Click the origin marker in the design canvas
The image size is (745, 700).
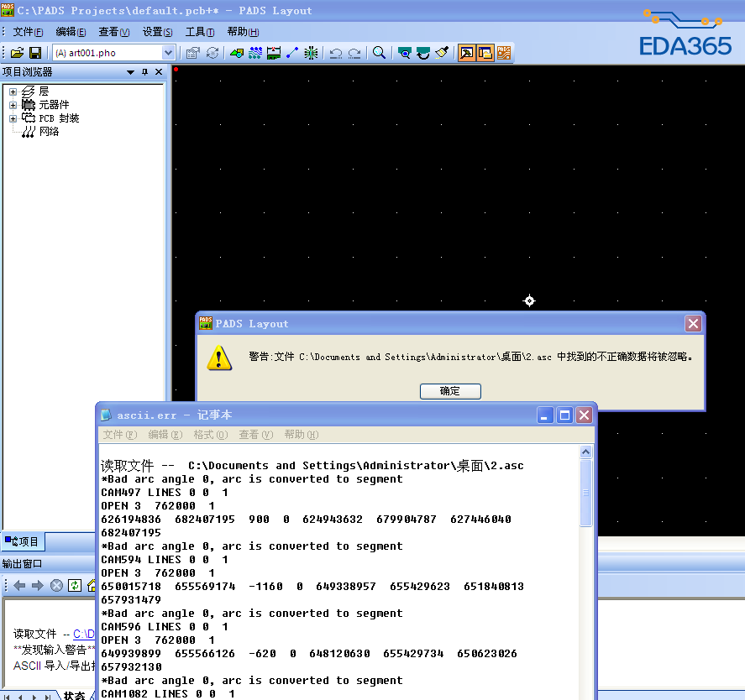tap(529, 300)
